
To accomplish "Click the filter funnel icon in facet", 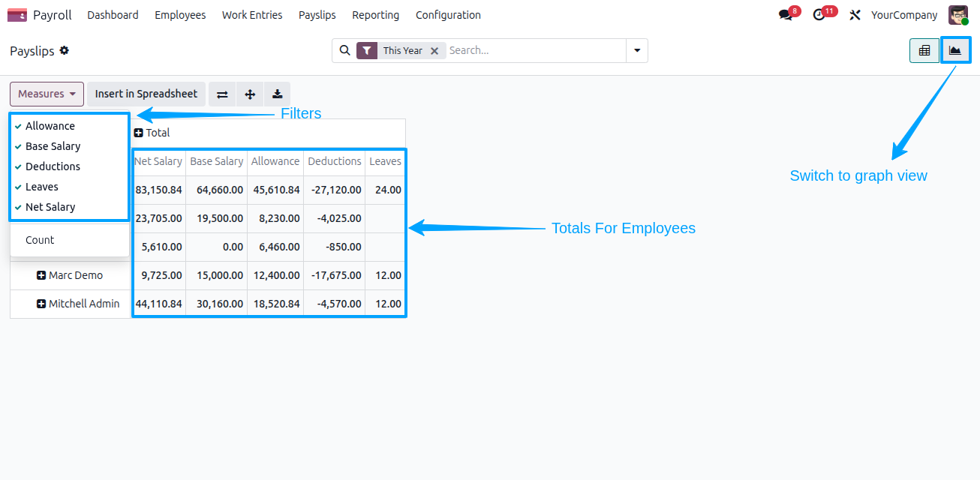I will coord(366,50).
